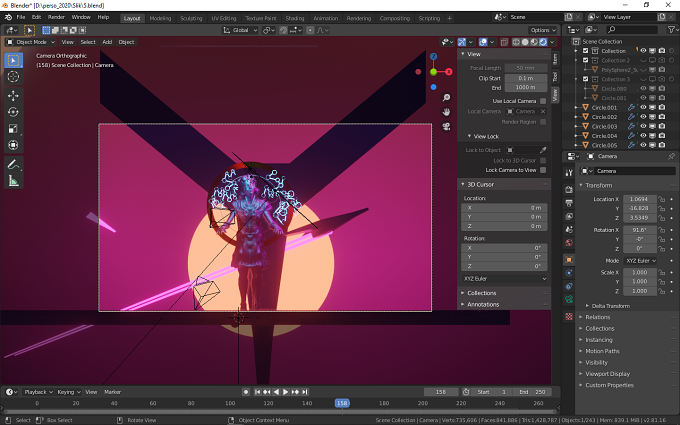Open the Object Mode dropdown
The image size is (680, 425).
31,42
